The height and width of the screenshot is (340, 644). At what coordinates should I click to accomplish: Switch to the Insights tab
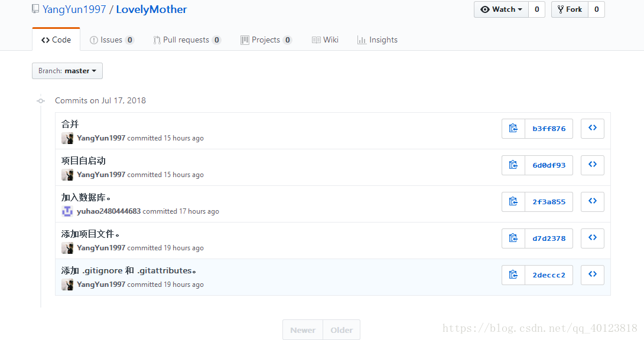(378, 40)
